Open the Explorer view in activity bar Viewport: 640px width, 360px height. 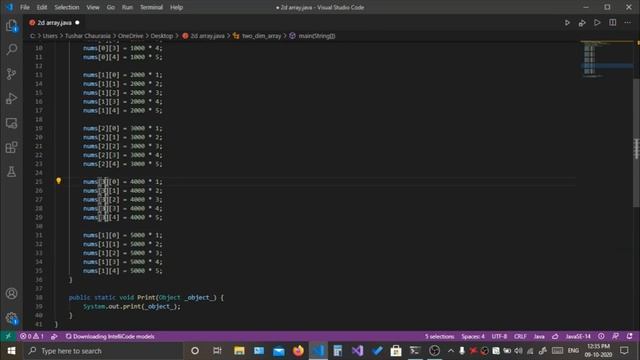coord(11,26)
